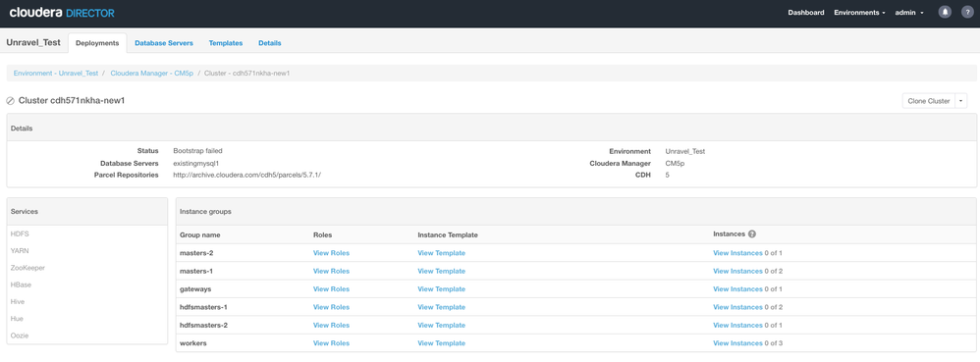Image resolution: width=980 pixels, height=362 pixels.
Task: View Roles for hdfsmasters-1
Action: 331,308
